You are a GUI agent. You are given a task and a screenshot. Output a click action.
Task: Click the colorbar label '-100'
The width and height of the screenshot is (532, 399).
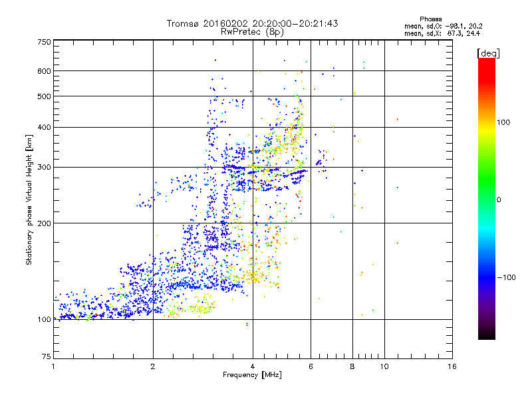(x=506, y=277)
